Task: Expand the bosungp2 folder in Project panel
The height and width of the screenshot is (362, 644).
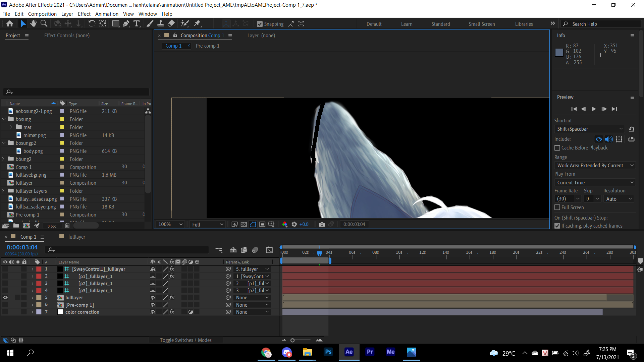Action: pyautogui.click(x=4, y=143)
